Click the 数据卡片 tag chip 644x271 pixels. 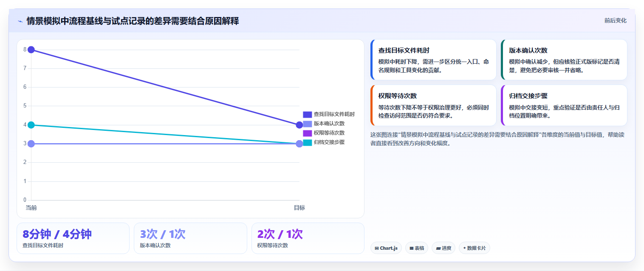(475, 248)
